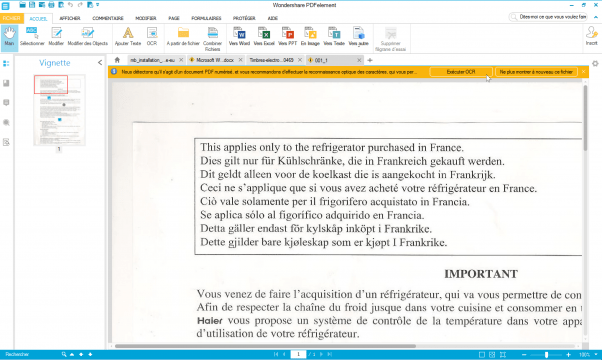Collapse the Vignette panel chevron

pos(100,63)
